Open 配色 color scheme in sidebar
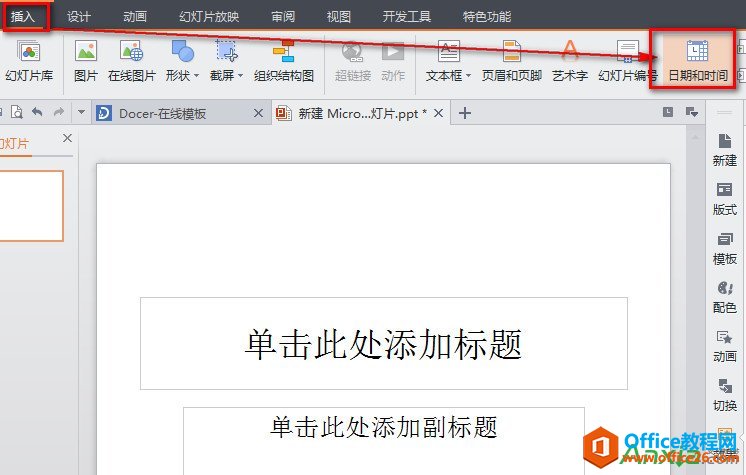 [725, 297]
